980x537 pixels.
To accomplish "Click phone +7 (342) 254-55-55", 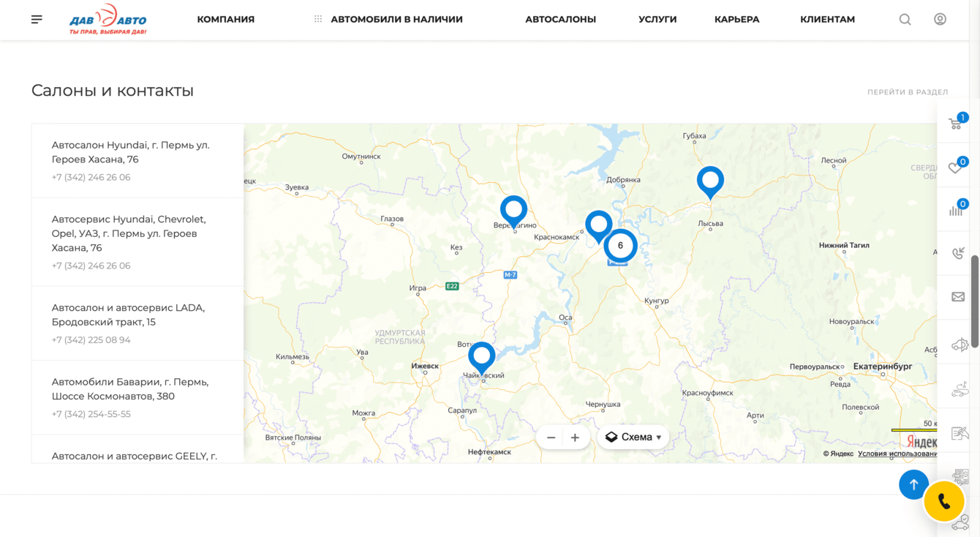I will coord(91,414).
